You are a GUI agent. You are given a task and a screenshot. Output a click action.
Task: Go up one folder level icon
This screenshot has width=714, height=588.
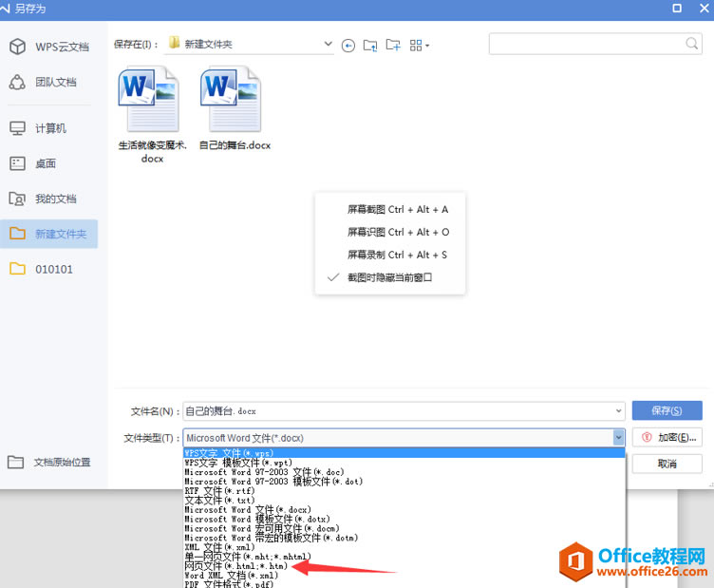tap(369, 45)
